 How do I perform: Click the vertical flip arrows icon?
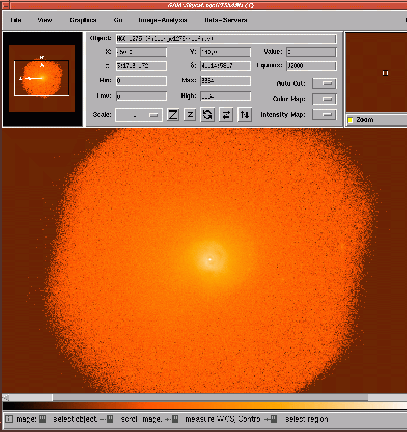coord(245,115)
